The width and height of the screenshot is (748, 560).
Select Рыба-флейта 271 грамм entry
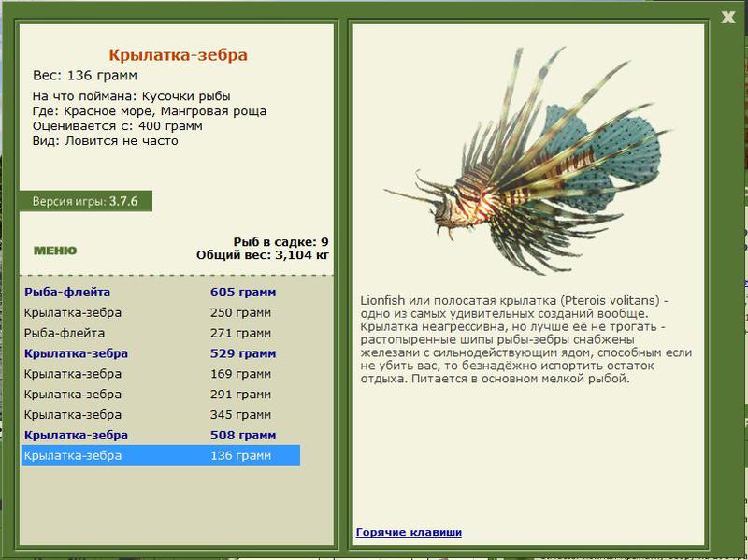coord(160,333)
